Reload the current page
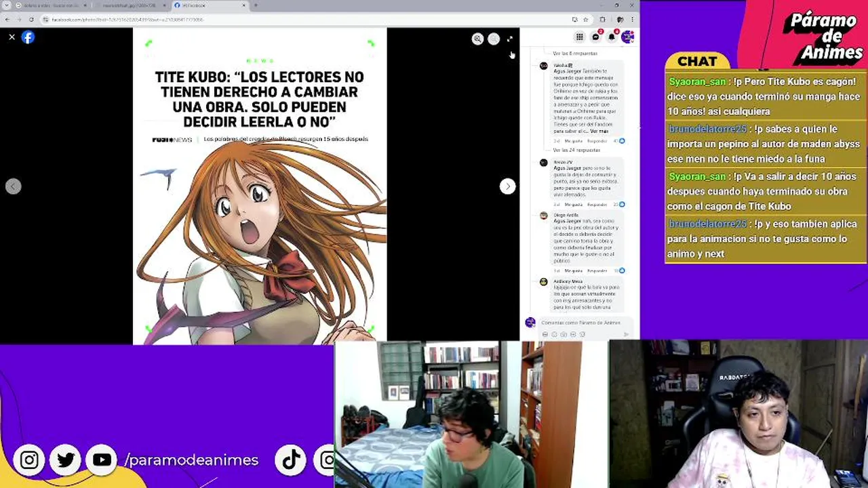This screenshot has width=868, height=488. pos(31,20)
